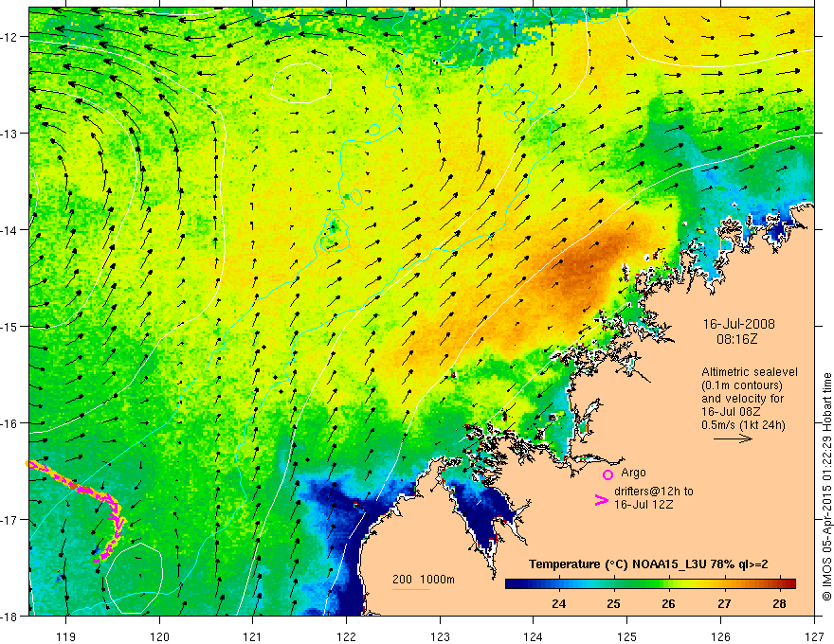Image resolution: width=834 pixels, height=644 pixels.
Task: Click the longitude axis label 125
Action: (x=626, y=636)
